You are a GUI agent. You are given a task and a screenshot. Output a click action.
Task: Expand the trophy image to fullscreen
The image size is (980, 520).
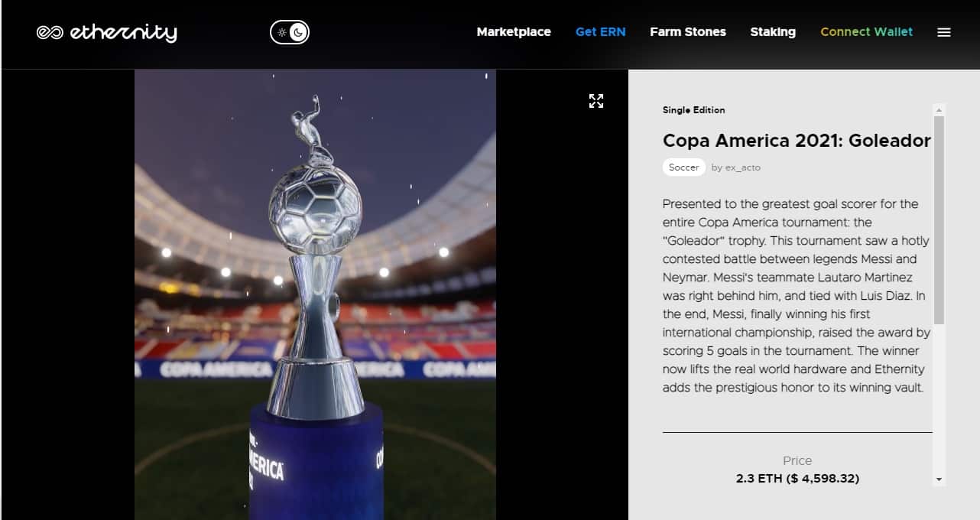(596, 101)
